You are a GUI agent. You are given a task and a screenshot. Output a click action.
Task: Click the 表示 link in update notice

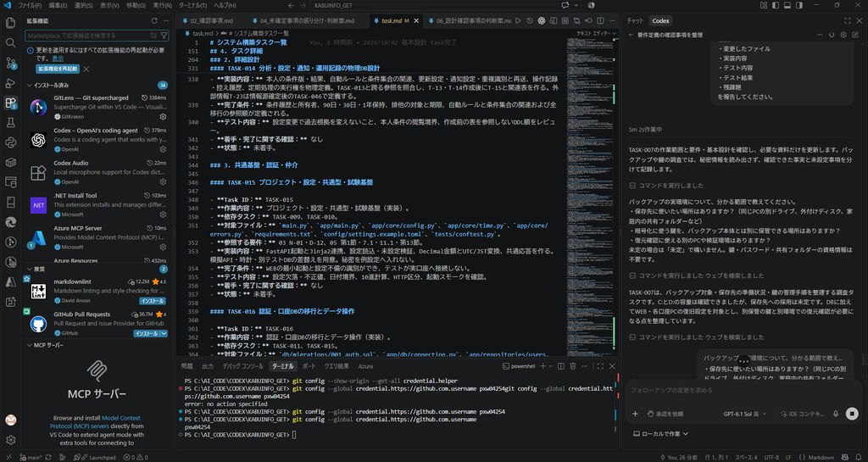coord(58,58)
